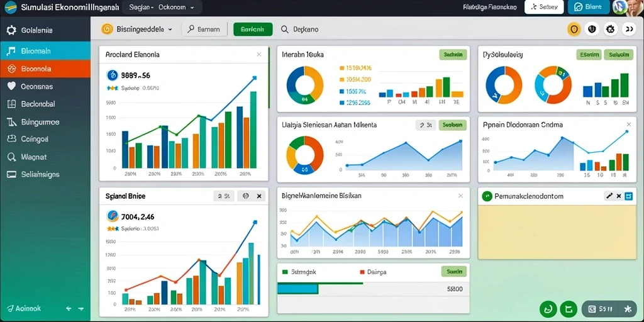Toggle the green Bsimgnk legend marker
644x322 pixels.
point(286,272)
